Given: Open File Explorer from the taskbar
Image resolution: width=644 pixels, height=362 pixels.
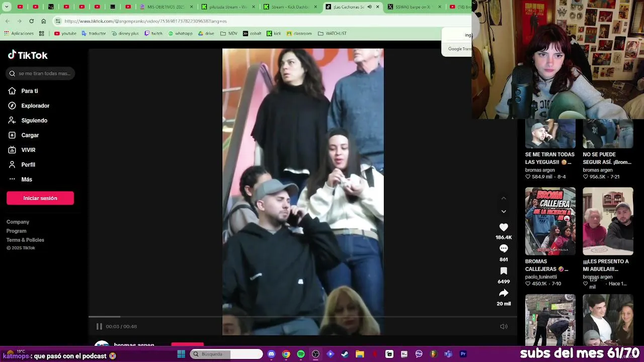Looking at the screenshot, I should pos(360,354).
